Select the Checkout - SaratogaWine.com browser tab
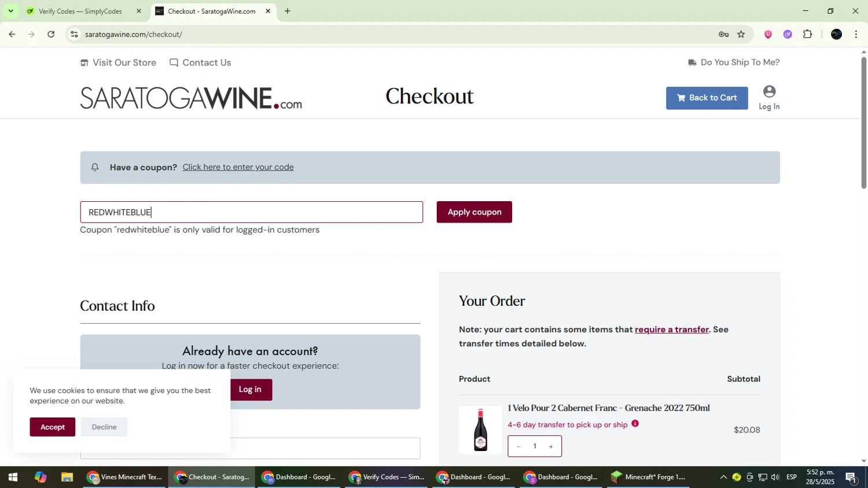The image size is (868, 488). coord(211,11)
